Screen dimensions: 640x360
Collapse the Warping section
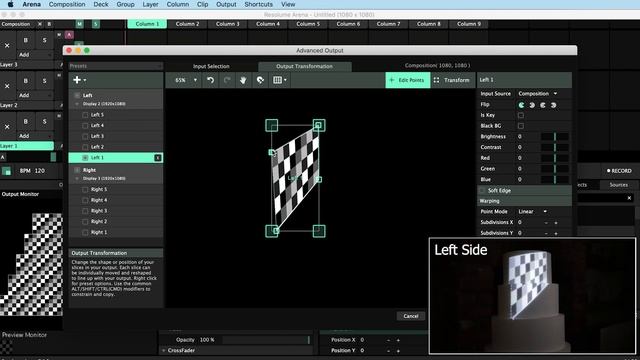point(524,201)
